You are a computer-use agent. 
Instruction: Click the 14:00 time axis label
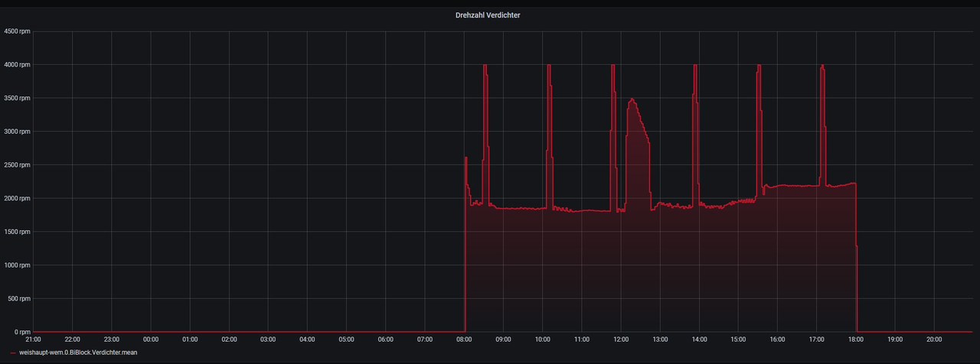pyautogui.click(x=699, y=339)
